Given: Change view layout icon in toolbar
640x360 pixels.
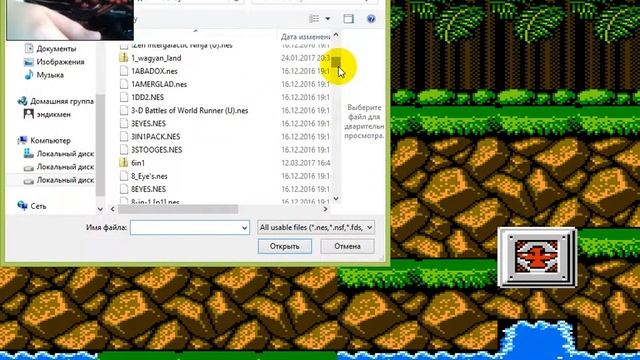Looking at the screenshot, I should (314, 19).
